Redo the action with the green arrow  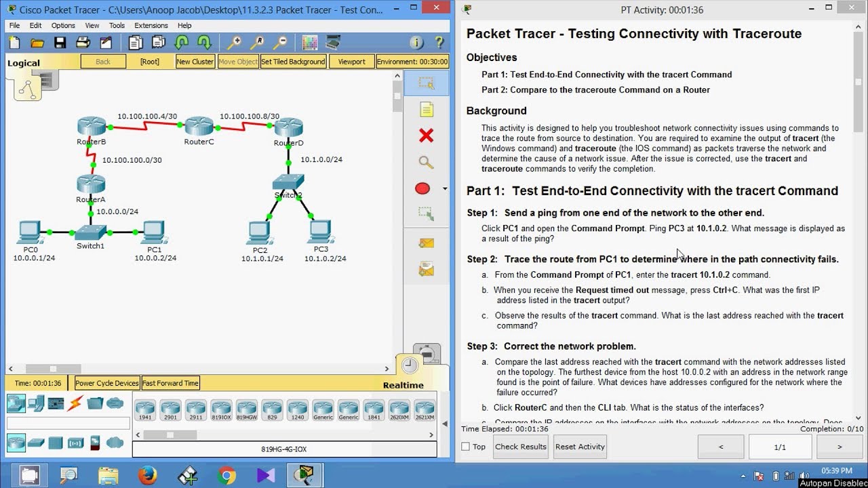pyautogui.click(x=204, y=43)
